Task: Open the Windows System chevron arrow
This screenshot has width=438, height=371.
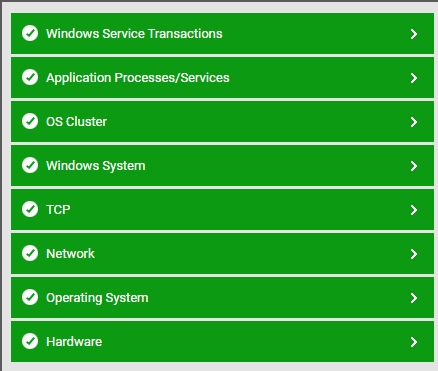Action: click(414, 166)
